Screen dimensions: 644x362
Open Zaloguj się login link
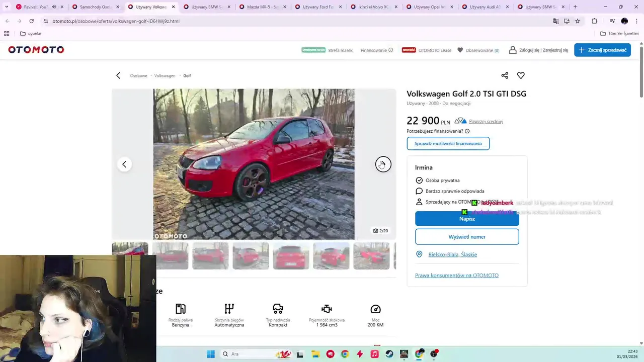click(529, 50)
